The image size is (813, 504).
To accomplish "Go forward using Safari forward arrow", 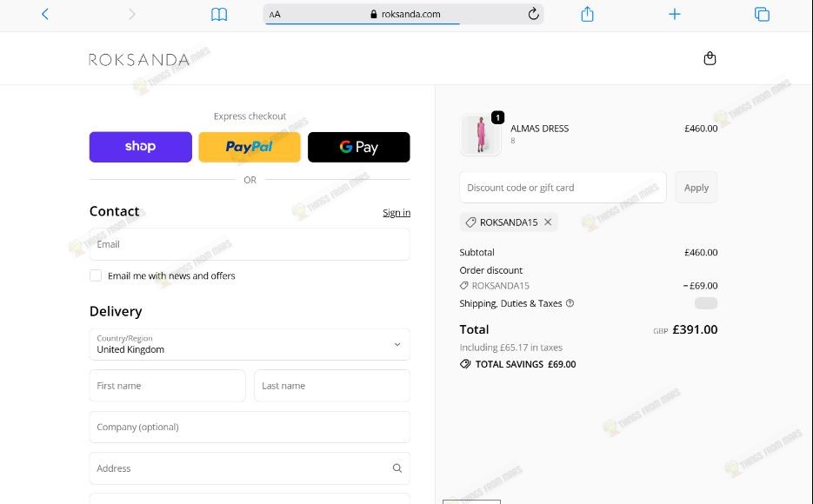I will pos(131,14).
